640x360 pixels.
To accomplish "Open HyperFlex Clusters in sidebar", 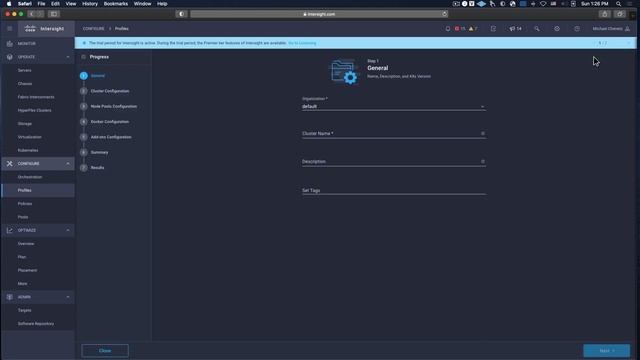I will click(34, 110).
